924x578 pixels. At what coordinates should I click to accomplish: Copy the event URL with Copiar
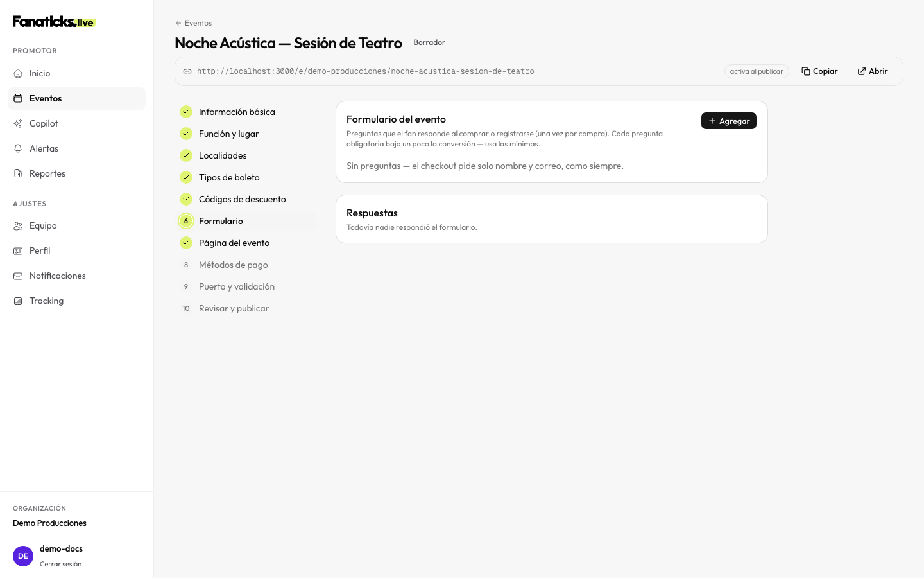(x=819, y=71)
